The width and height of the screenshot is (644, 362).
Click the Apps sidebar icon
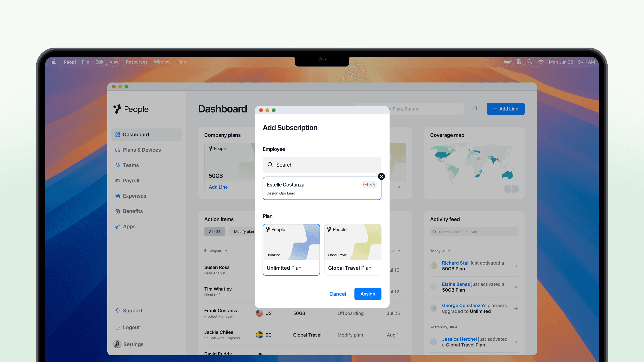tap(117, 226)
